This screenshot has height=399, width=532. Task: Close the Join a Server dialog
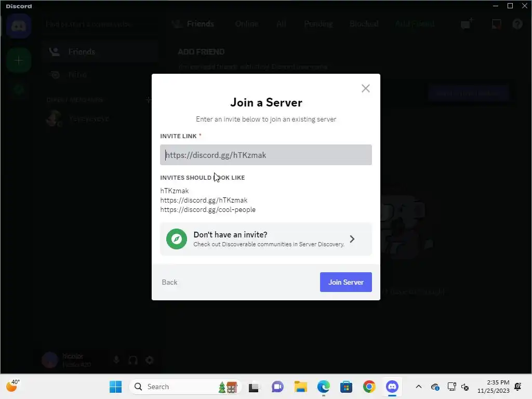365,88
